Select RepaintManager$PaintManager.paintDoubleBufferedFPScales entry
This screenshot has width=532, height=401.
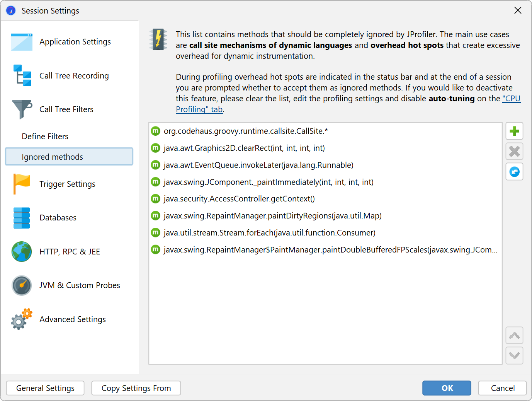click(x=325, y=250)
